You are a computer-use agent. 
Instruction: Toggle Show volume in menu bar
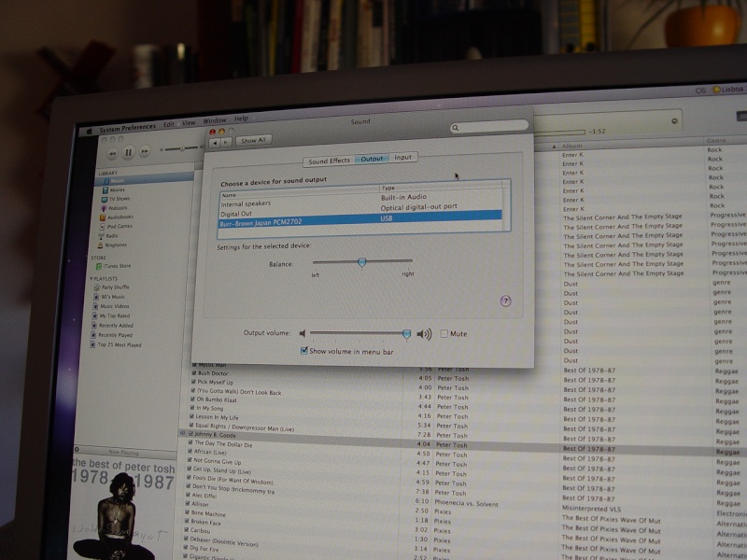pyautogui.click(x=304, y=351)
